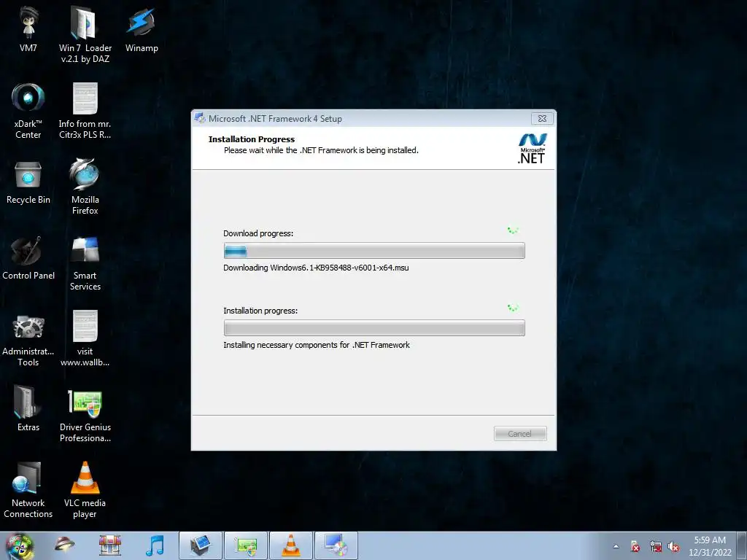The width and height of the screenshot is (747, 560).
Task: Click the 'Installation Progress' heading
Action: point(252,139)
